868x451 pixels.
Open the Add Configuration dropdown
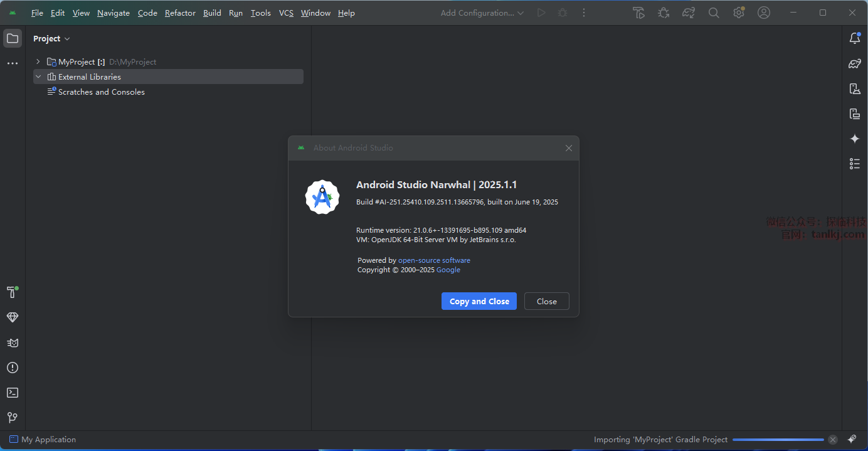[482, 13]
